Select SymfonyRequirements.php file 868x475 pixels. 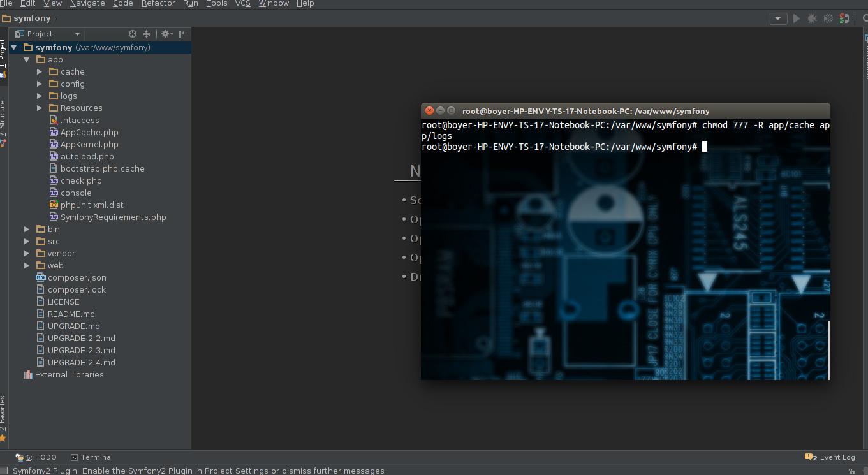tap(113, 217)
